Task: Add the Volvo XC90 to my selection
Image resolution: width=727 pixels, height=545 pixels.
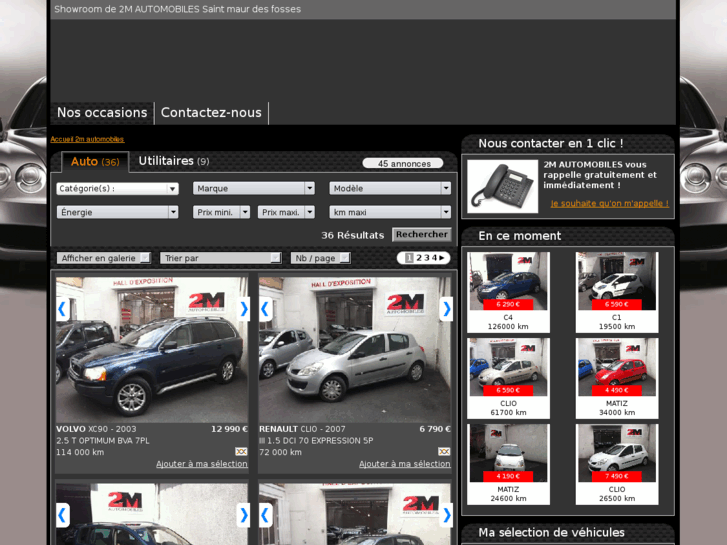Action: point(201,464)
